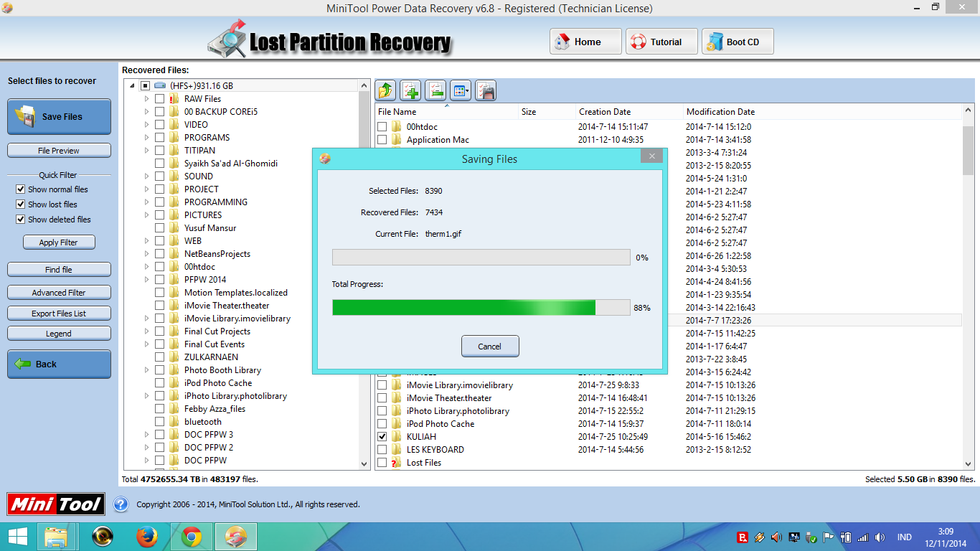
Task: Click the Home house icon button
Action: click(x=585, y=42)
